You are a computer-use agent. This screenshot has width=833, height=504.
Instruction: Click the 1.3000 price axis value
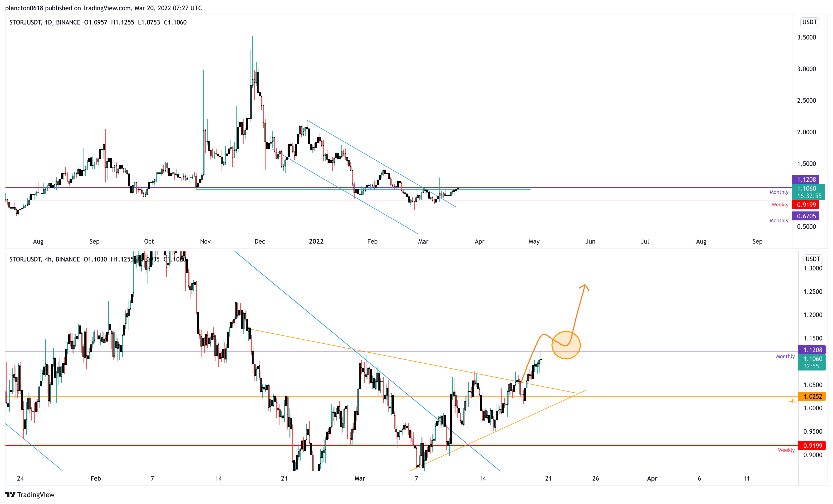pos(813,268)
